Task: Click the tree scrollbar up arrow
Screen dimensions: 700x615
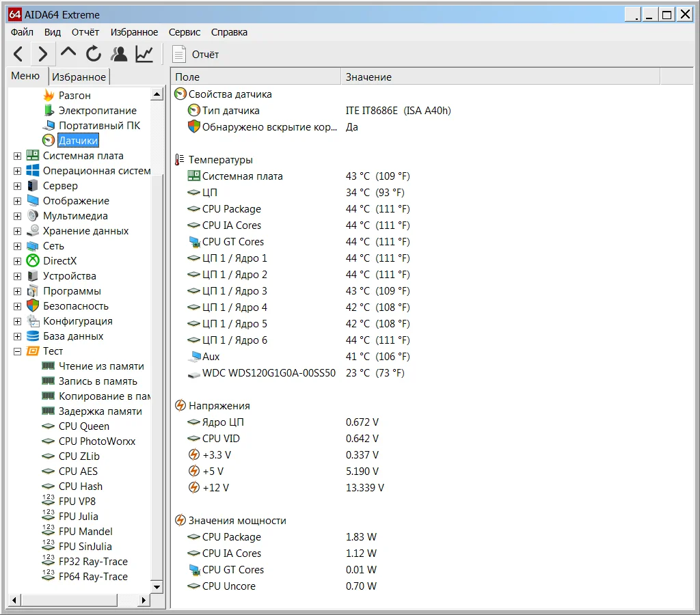Action: (157, 94)
